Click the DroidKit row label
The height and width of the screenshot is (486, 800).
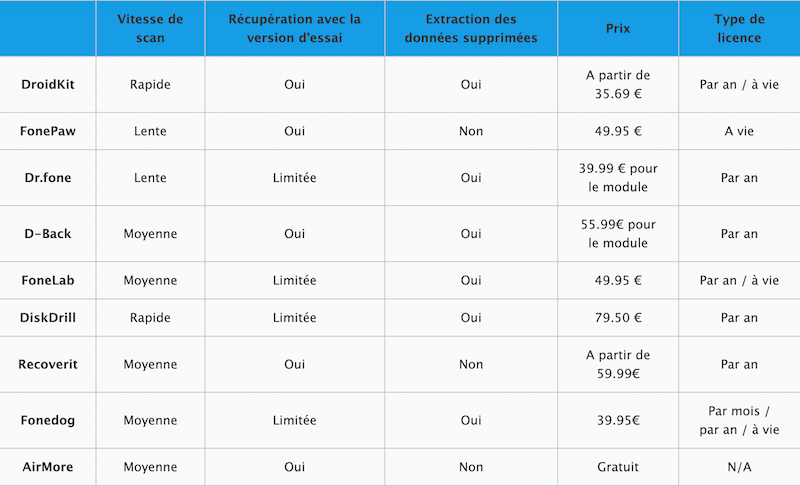click(x=47, y=84)
